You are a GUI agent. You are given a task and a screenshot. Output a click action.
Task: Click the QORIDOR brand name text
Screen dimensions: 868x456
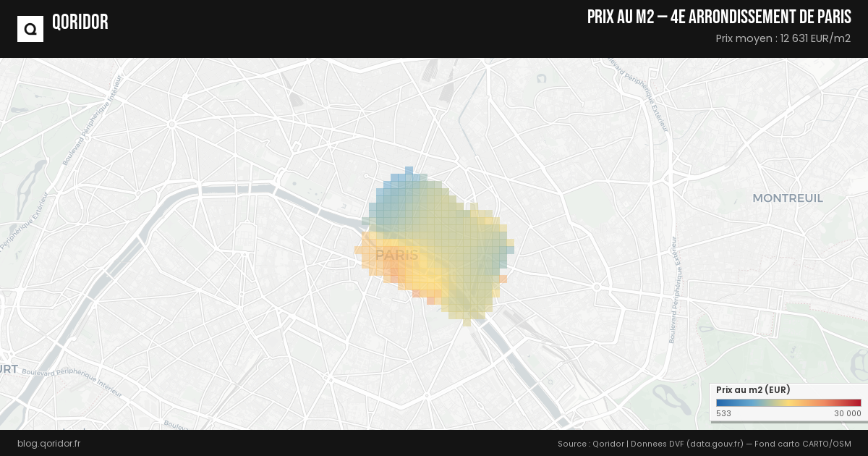pos(80,22)
